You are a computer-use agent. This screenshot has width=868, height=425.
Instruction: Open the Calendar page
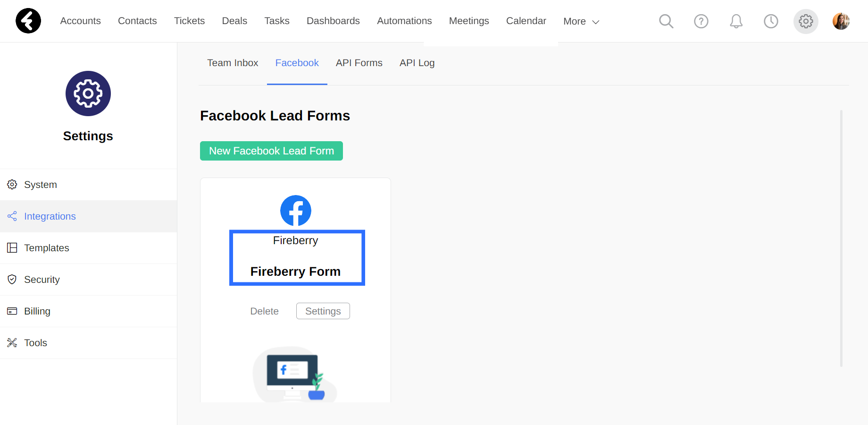coord(526,21)
